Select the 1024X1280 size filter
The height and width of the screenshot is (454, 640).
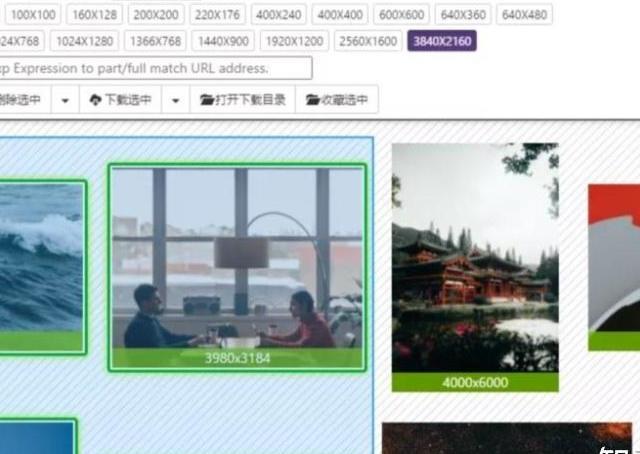[x=84, y=41]
